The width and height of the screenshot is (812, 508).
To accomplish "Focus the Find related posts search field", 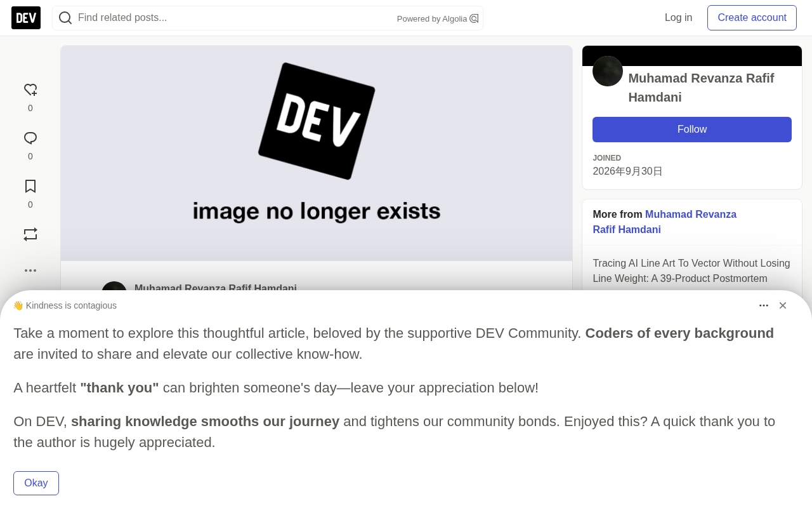I will (235, 18).
